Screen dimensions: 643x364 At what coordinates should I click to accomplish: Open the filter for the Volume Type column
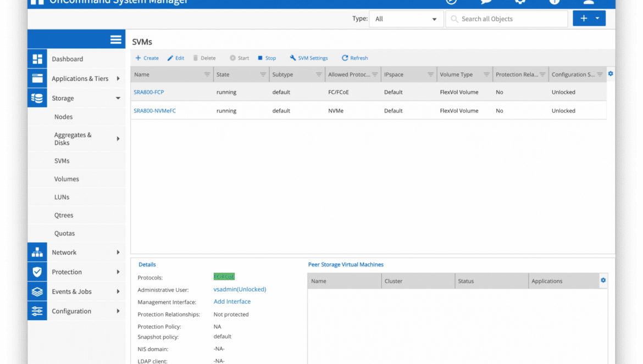click(x=486, y=75)
